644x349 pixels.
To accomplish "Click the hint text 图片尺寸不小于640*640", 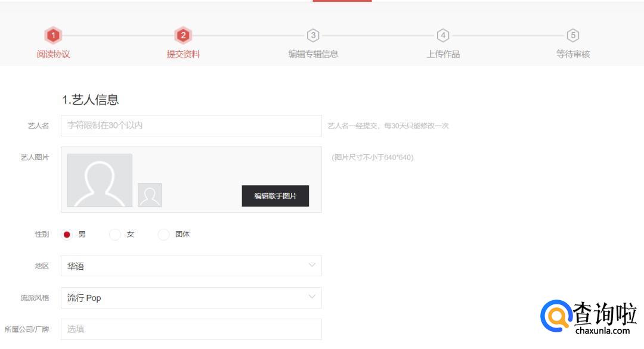I will [373, 157].
